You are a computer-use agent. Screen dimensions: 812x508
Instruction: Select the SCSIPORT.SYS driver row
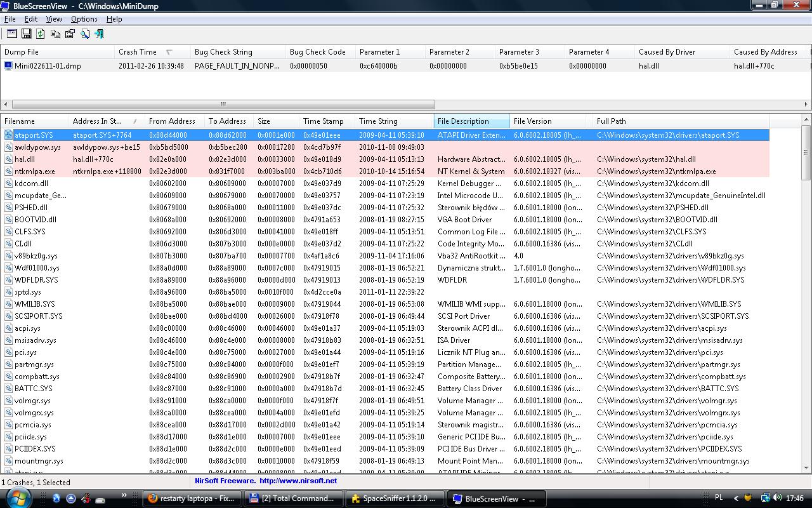[x=386, y=316]
